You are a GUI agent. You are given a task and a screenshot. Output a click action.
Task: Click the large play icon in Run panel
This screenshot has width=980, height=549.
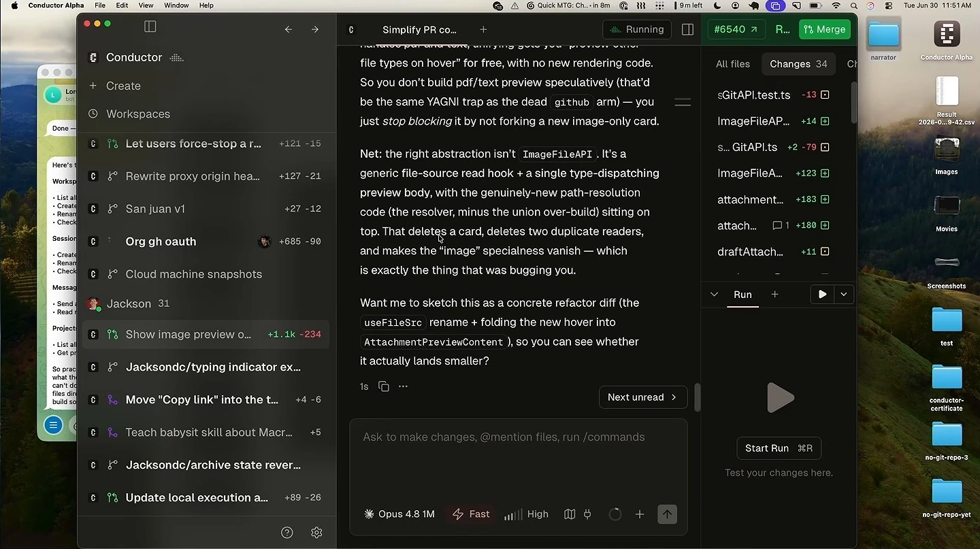coord(779,398)
